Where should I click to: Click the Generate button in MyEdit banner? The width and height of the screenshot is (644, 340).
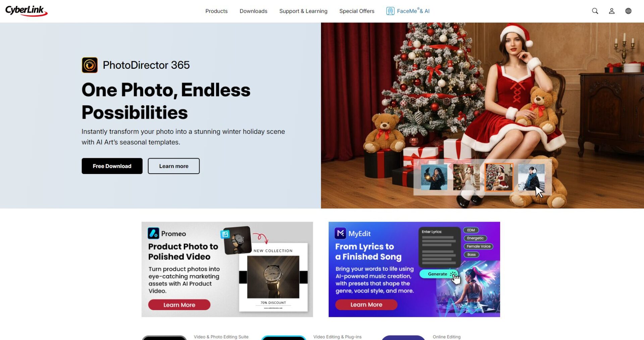438,274
